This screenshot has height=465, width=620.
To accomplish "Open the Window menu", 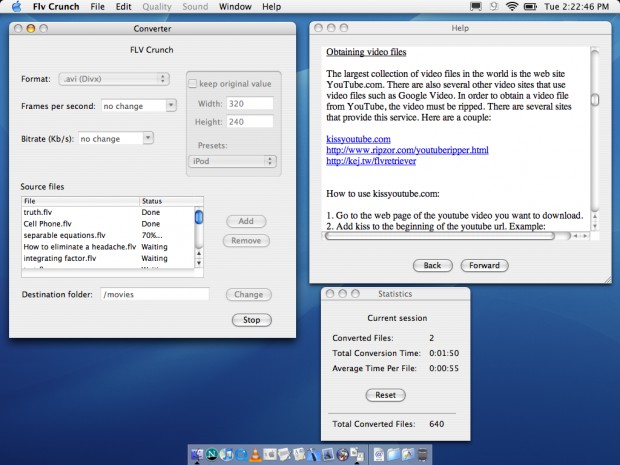I will [x=235, y=6].
